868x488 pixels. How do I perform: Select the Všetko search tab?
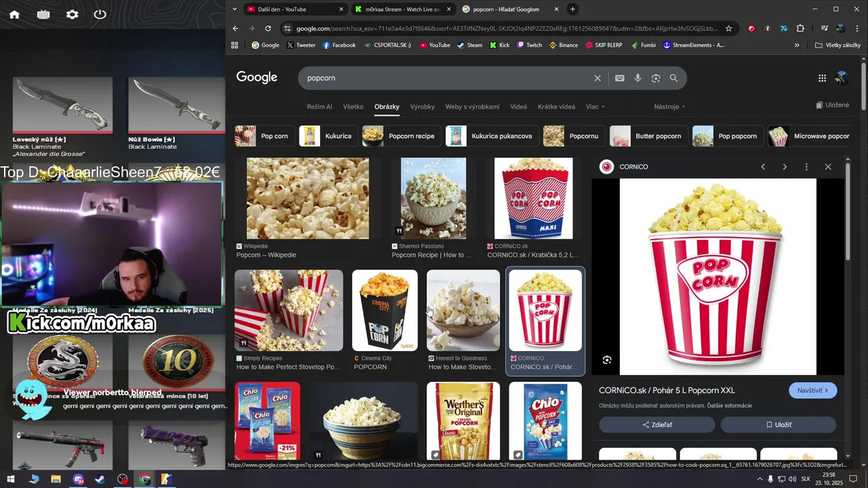click(353, 106)
